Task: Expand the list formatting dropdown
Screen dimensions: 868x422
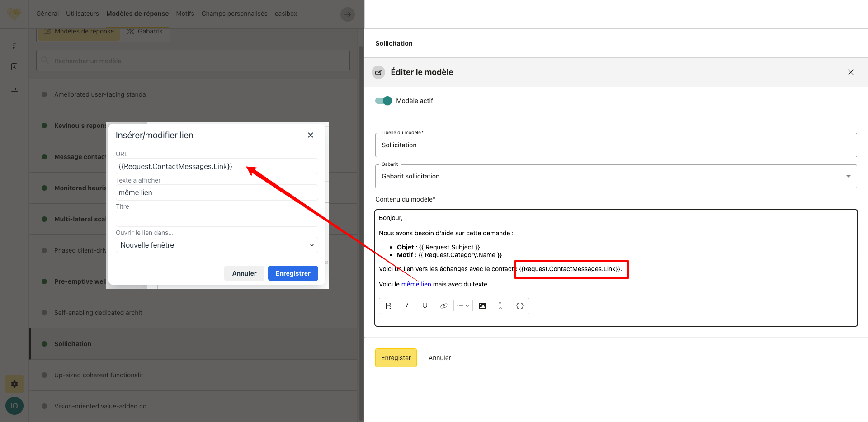Action: coord(463,306)
